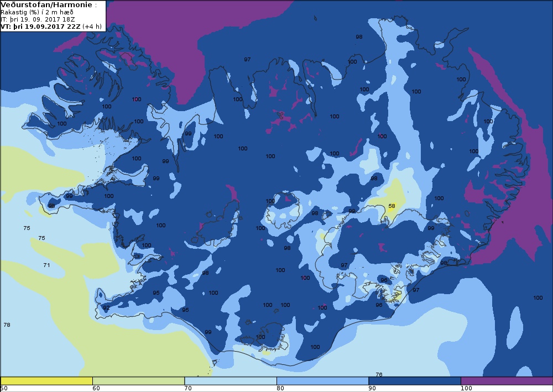Select the 'Rakastig (%) í 2 m hæð' label
This screenshot has height=392, width=553.
(x=37, y=12)
